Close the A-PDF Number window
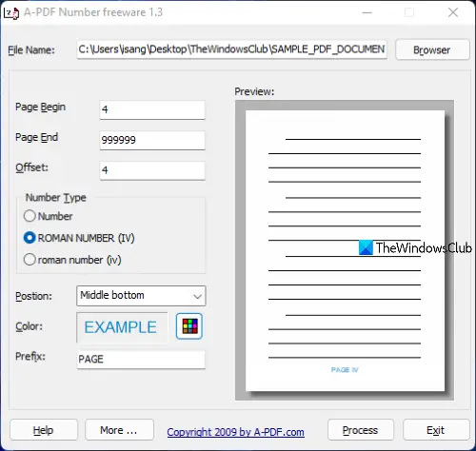The height and width of the screenshot is (451, 476). (x=453, y=12)
